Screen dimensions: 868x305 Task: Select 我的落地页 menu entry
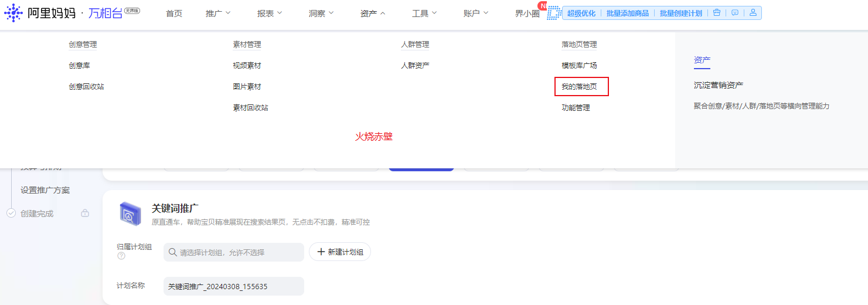coord(579,87)
